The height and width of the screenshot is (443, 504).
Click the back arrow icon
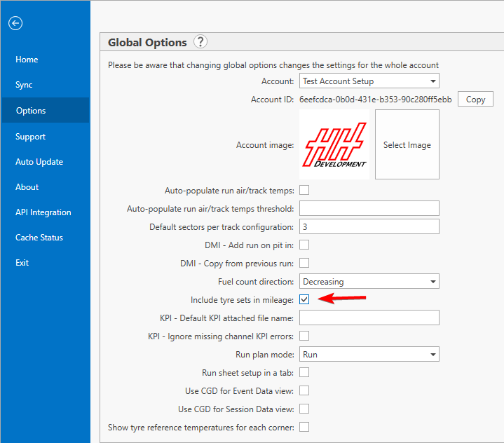(x=15, y=23)
